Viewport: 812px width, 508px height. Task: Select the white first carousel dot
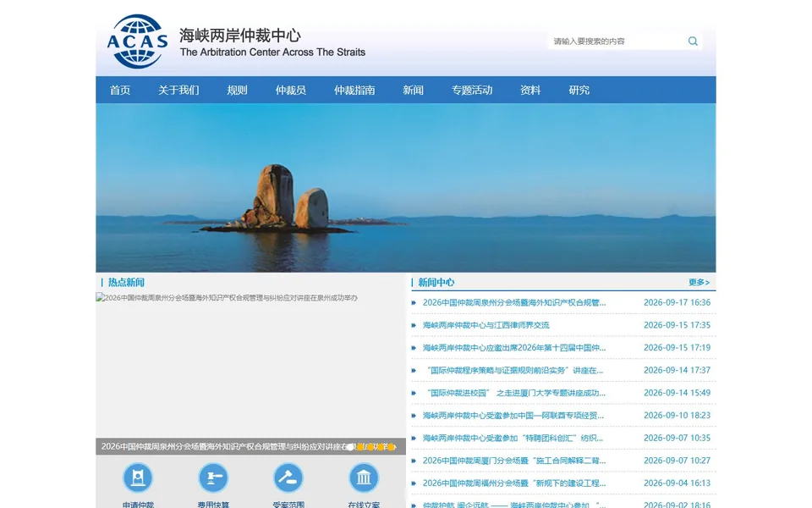point(350,447)
